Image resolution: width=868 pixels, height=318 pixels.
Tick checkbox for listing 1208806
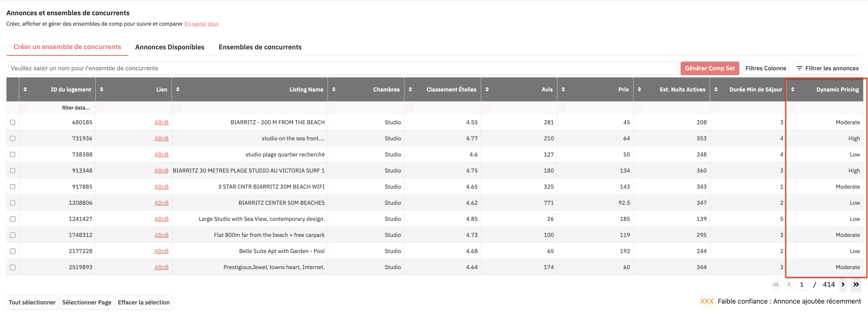13,203
